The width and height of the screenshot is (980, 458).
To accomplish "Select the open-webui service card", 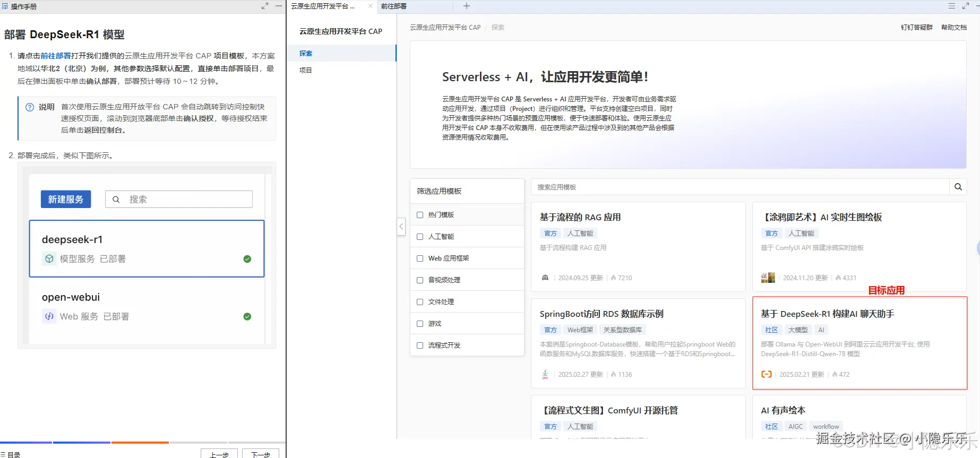I will click(x=147, y=306).
